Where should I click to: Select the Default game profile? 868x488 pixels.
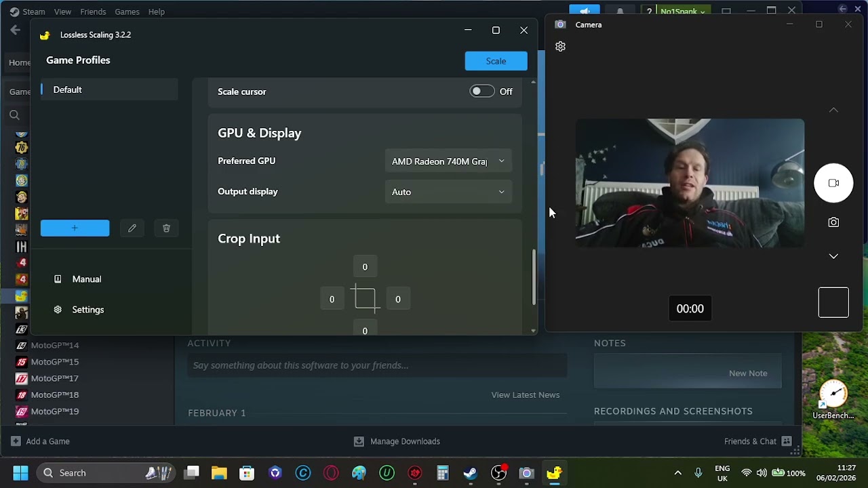109,89
